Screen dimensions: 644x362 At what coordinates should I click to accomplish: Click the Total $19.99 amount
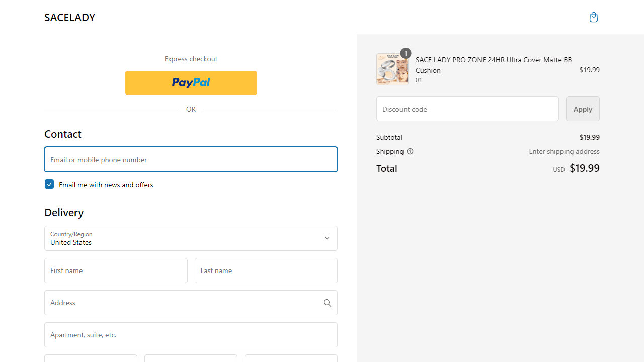[x=585, y=168]
